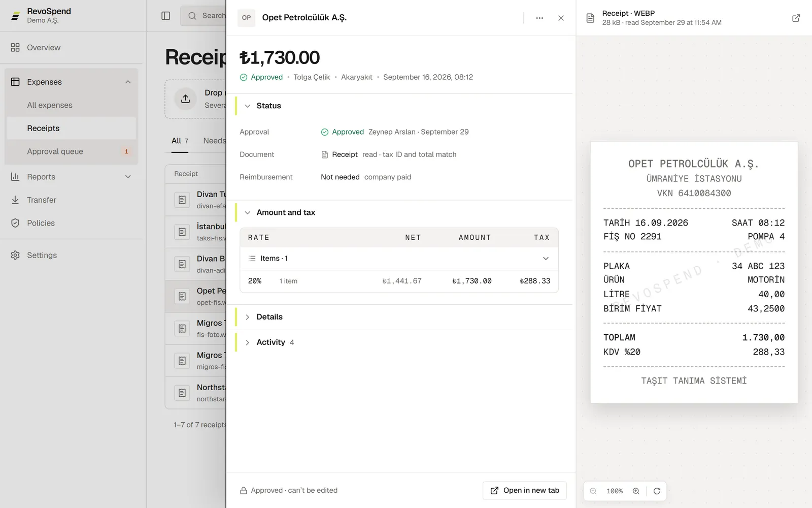Collapse the Amount and tax section
The image size is (812, 508).
coord(248,212)
